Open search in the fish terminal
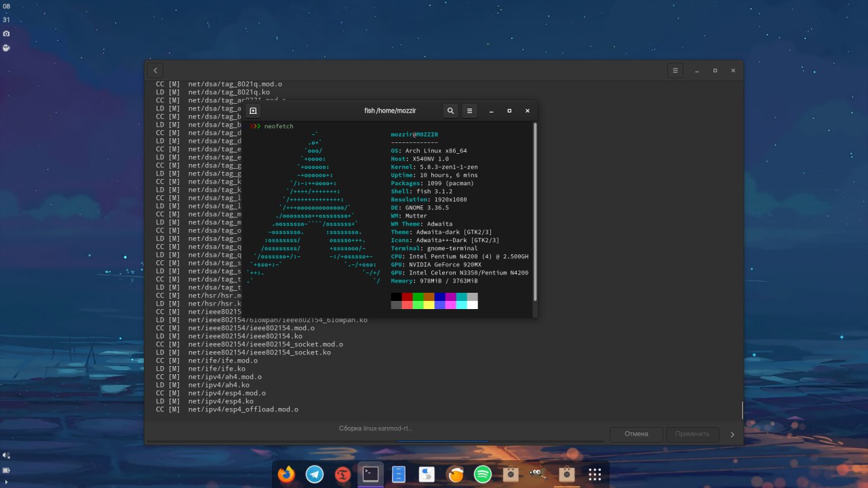Viewport: 868px width, 488px height. 450,110
